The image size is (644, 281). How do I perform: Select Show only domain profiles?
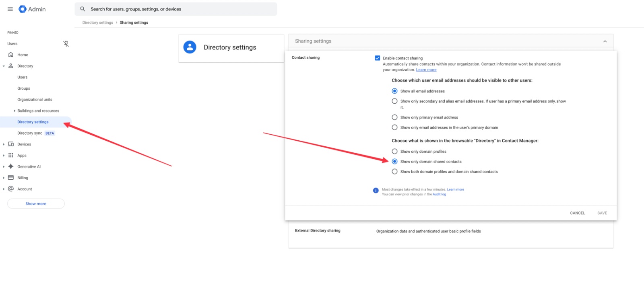394,151
